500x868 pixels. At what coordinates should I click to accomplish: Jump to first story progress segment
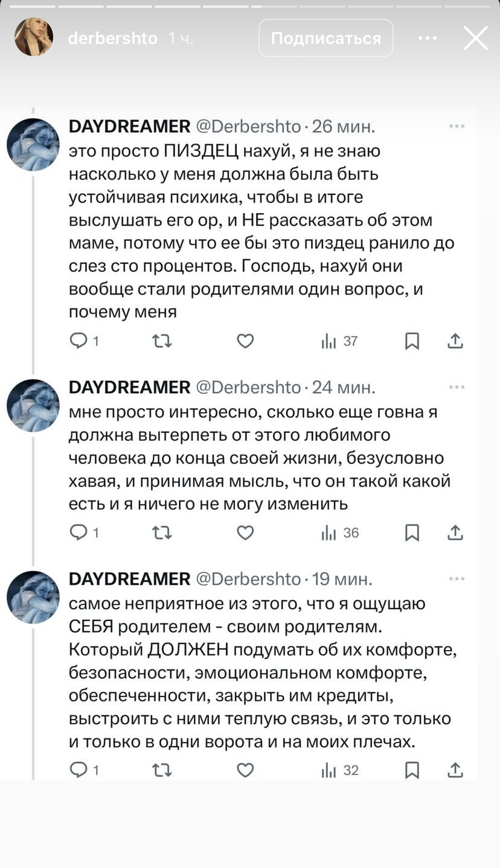coord(31,6)
